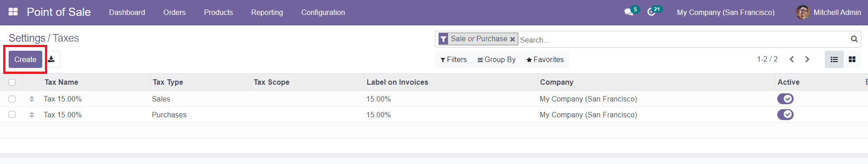The height and width of the screenshot is (164, 868).
Task: Click Mitchell Admin avatar picture
Action: click(x=803, y=12)
